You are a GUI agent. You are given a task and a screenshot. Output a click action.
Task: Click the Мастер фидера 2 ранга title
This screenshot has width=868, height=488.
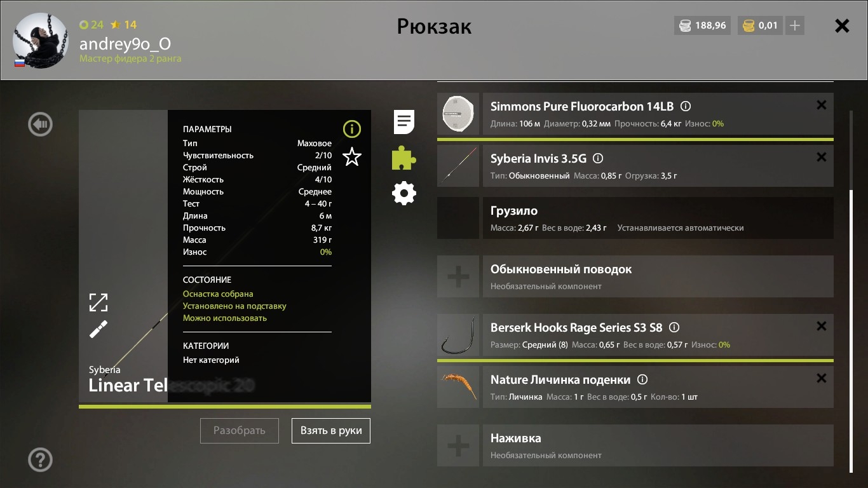pyautogui.click(x=130, y=58)
